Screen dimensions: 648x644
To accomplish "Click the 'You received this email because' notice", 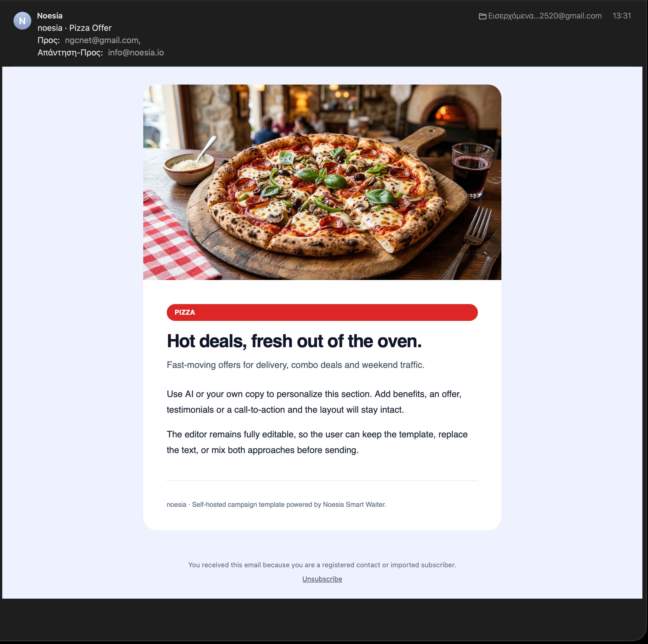I will [x=322, y=565].
